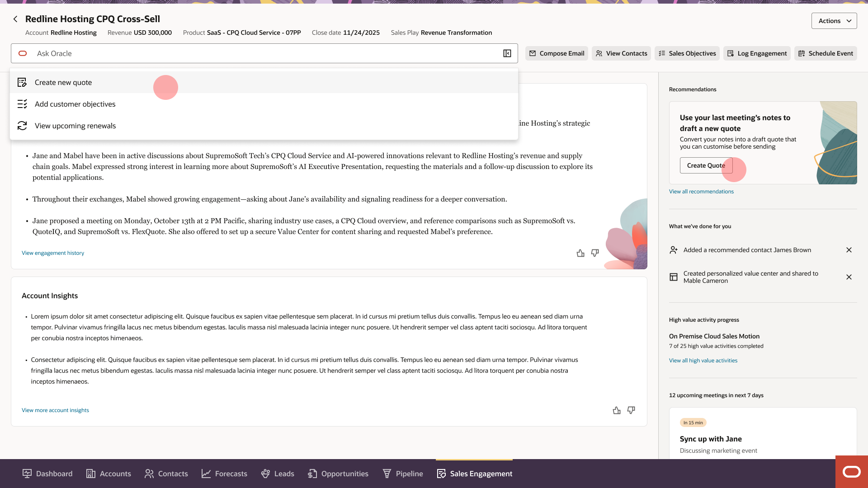The width and height of the screenshot is (868, 488).
Task: Click the renewals refresh icon
Action: click(22, 126)
